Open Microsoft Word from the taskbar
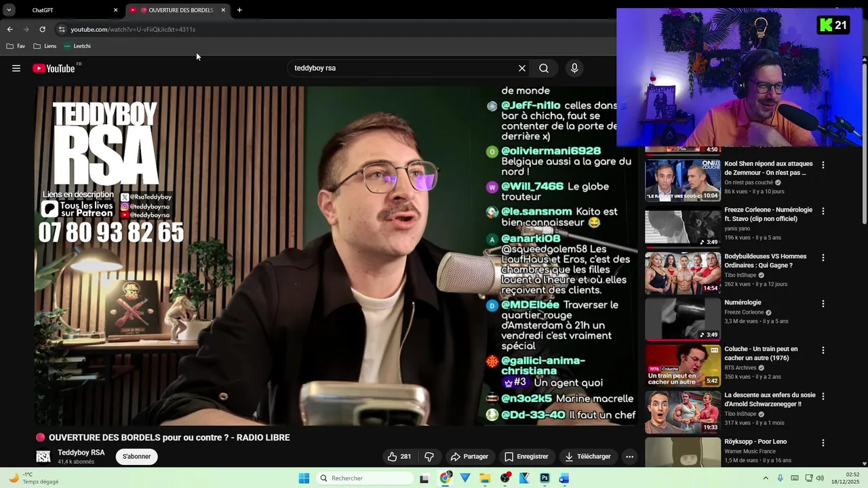The height and width of the screenshot is (488, 868). coord(564,479)
